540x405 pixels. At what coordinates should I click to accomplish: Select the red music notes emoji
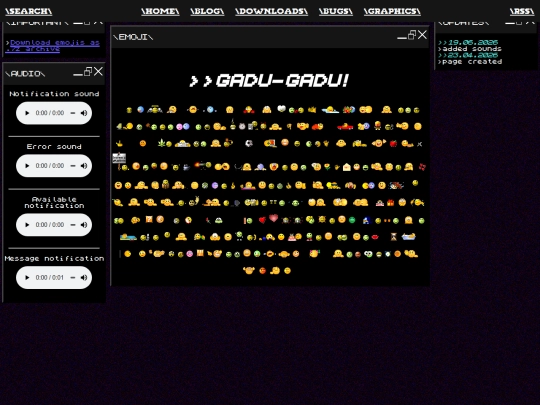(422, 167)
